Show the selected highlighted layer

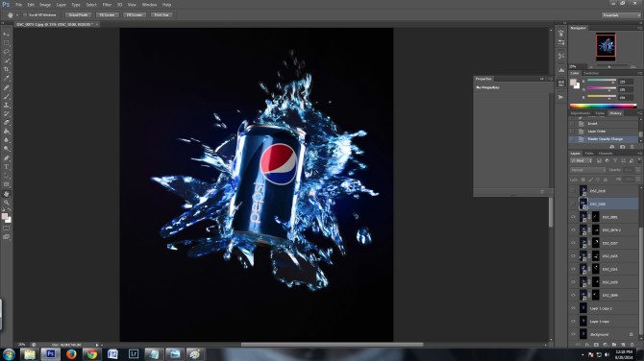tap(573, 204)
